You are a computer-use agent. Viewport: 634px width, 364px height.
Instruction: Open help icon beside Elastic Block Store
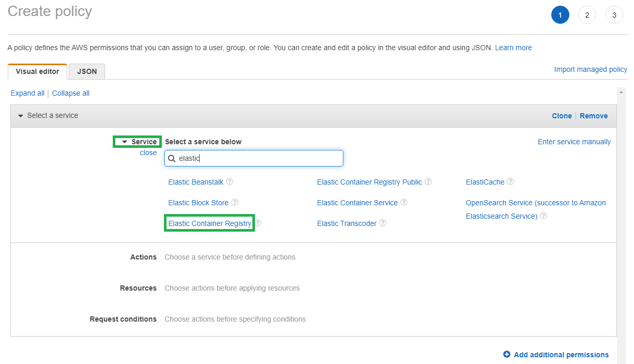235,203
